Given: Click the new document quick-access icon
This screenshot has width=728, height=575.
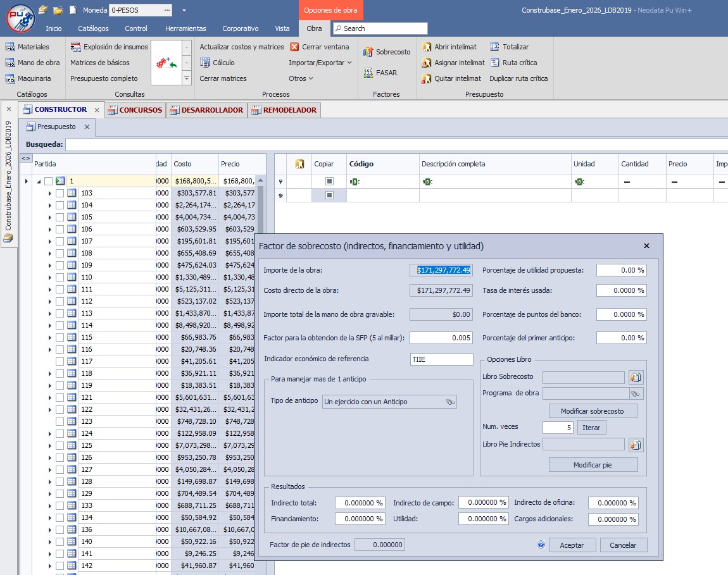Looking at the screenshot, I should tap(73, 9).
